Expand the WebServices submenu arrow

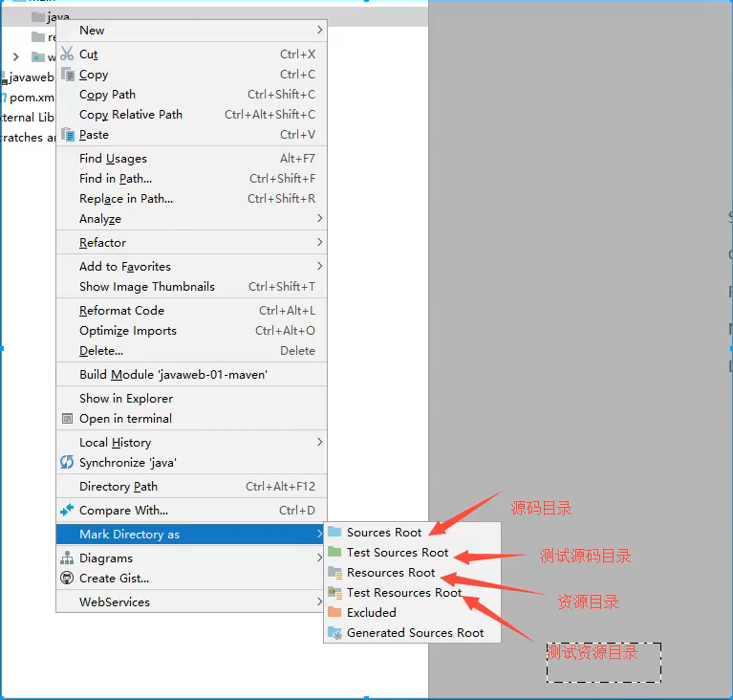(320, 602)
